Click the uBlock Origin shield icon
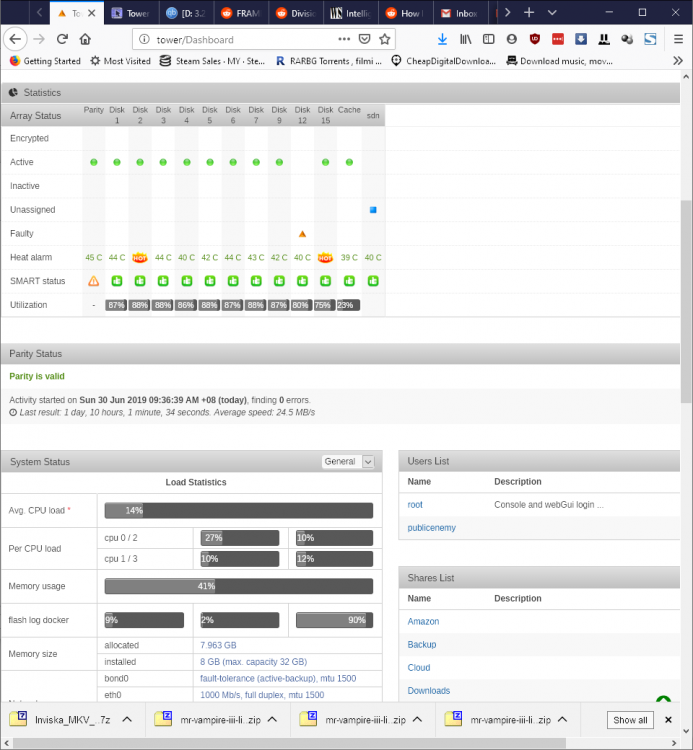Screen dimensions: 693x750 [535, 39]
